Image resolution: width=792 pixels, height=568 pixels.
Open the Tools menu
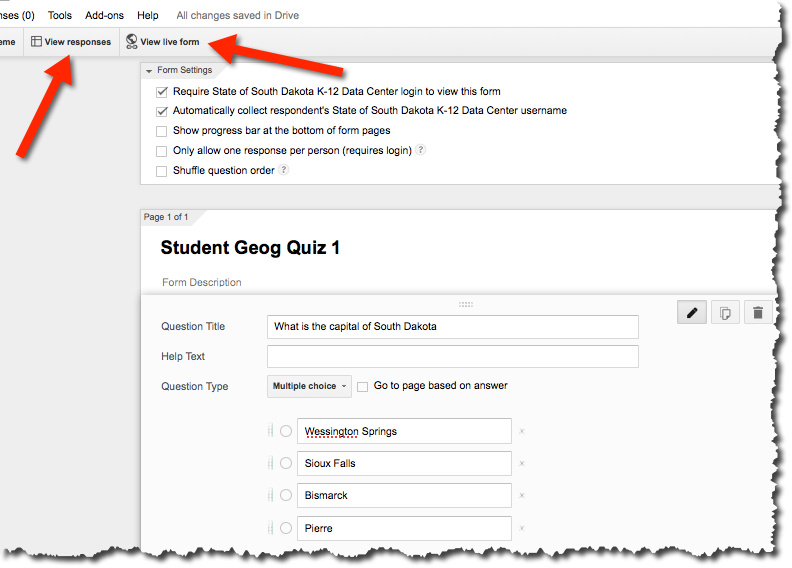tap(60, 15)
